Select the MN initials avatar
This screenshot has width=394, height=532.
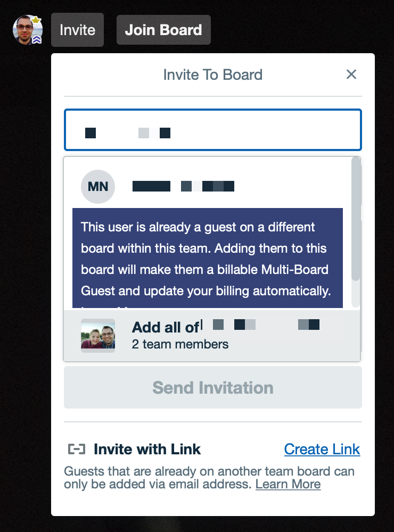click(x=98, y=187)
